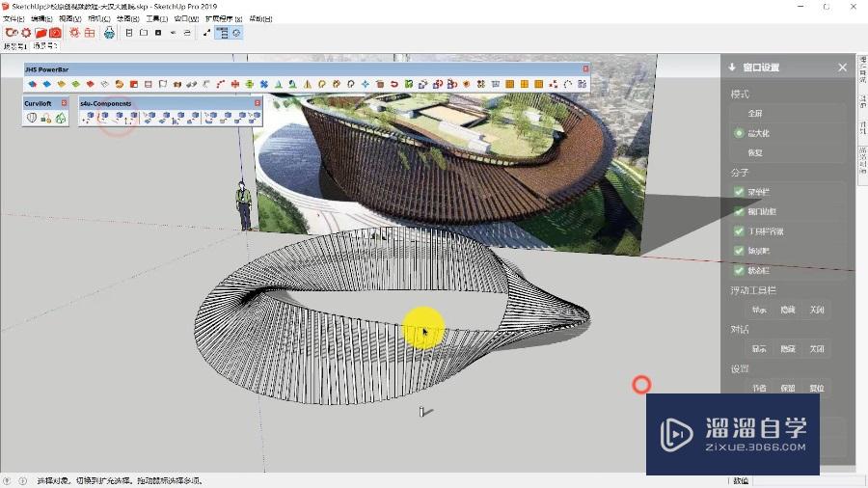Viewport: 868px width, 488px height.
Task: Close the Curviloft floating toolbar
Action: tap(65, 103)
